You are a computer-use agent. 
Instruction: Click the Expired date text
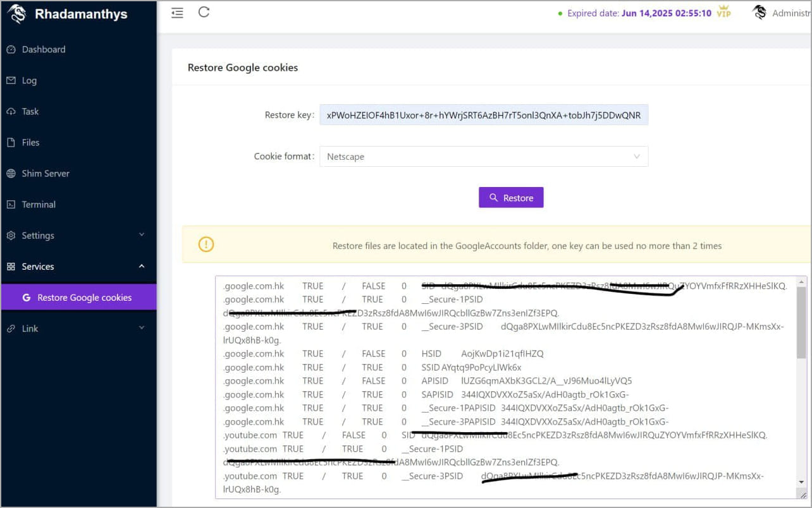(x=639, y=13)
